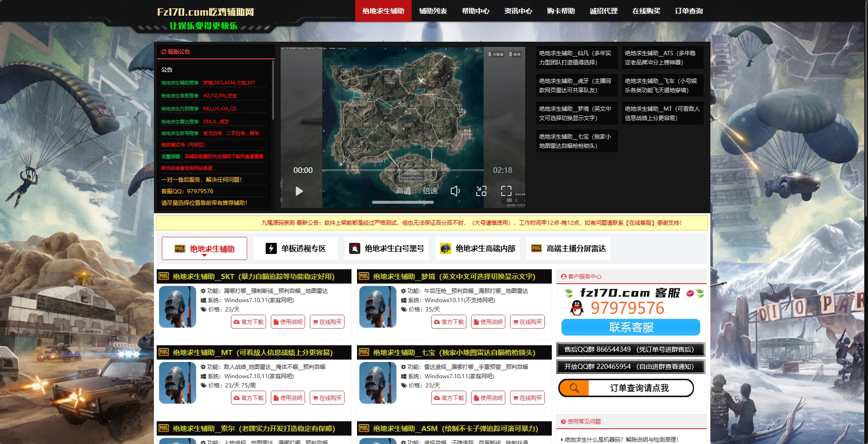868x444 pixels.
Task: Open the 七宝 helmet thumbnail
Action: (x=378, y=383)
